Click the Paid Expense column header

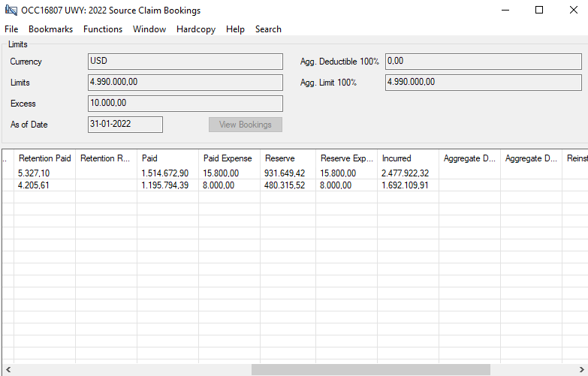tap(229, 158)
